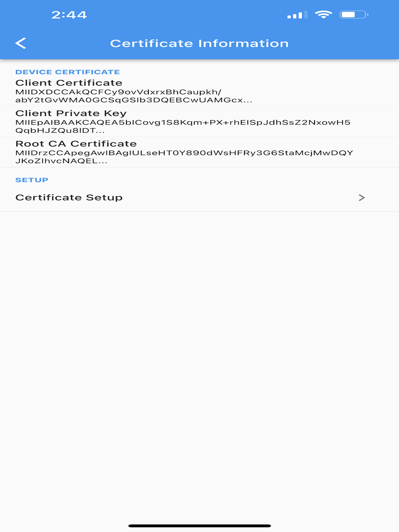Click the DEVICE CERTIFICATE section header
Image resolution: width=399 pixels, height=532 pixels.
(x=67, y=72)
